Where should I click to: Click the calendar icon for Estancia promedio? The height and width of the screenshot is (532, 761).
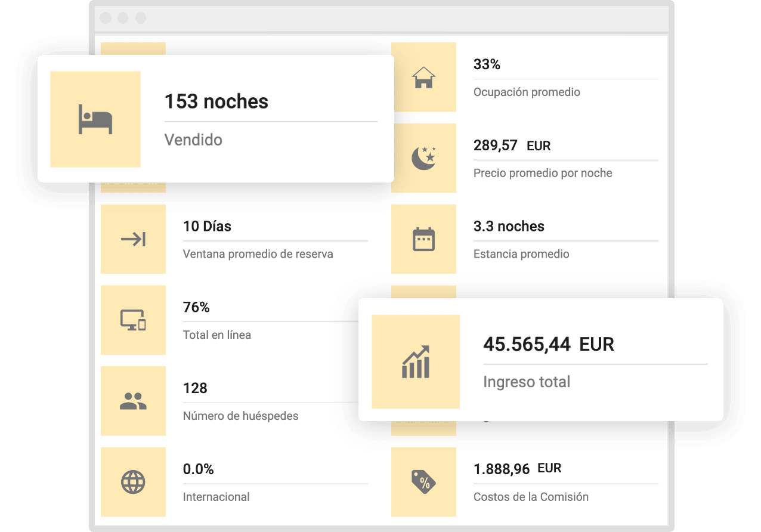coord(424,239)
